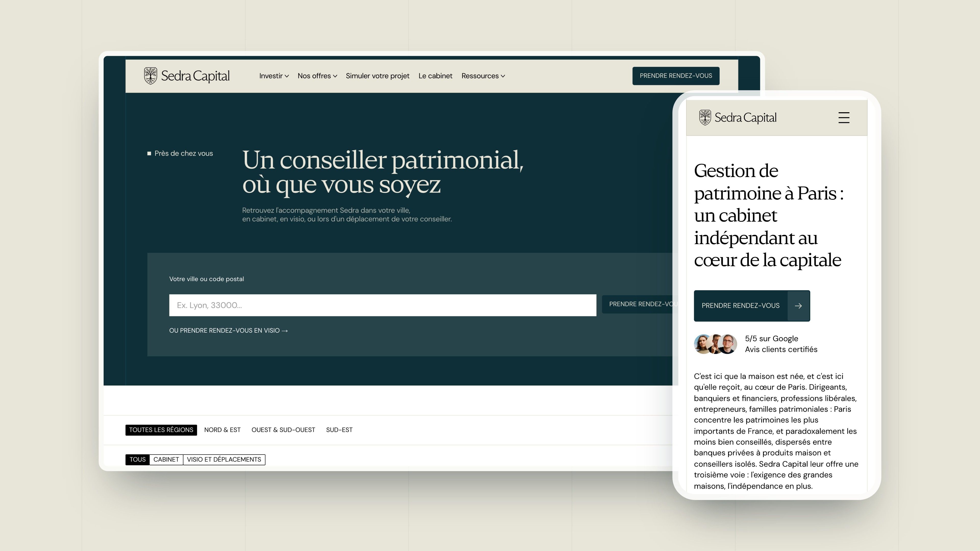Click Prendre rendez-vous button in mobile view
The height and width of the screenshot is (551, 980).
752,306
